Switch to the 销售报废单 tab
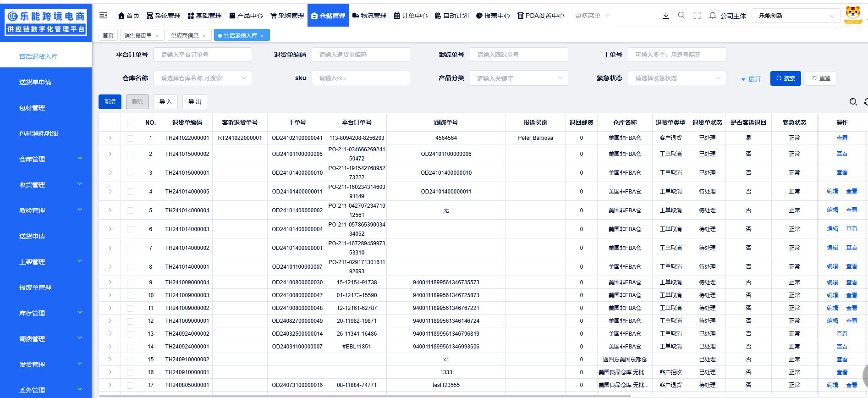The width and height of the screenshot is (868, 398). 137,35
